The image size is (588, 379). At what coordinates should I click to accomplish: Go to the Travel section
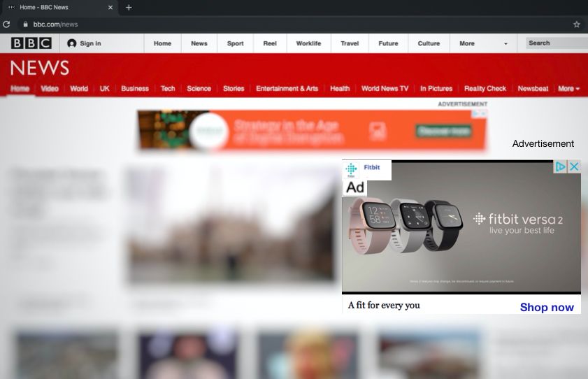pyautogui.click(x=350, y=43)
